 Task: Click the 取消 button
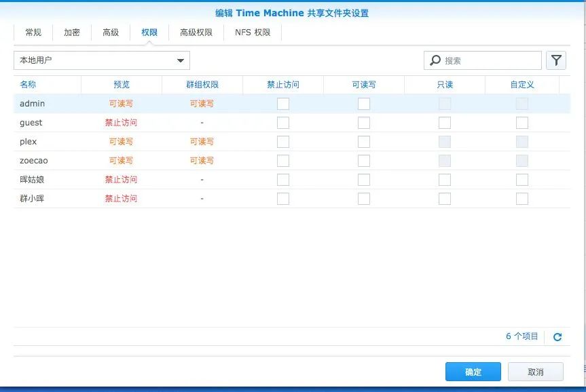point(536,372)
